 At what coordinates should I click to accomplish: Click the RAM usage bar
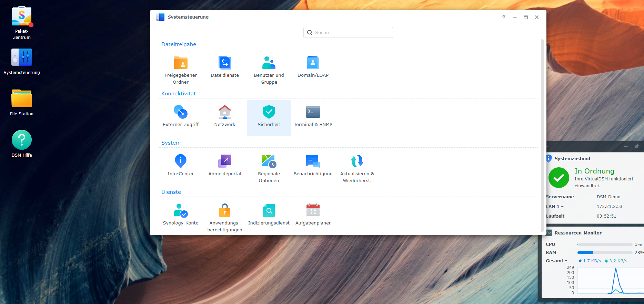click(605, 253)
